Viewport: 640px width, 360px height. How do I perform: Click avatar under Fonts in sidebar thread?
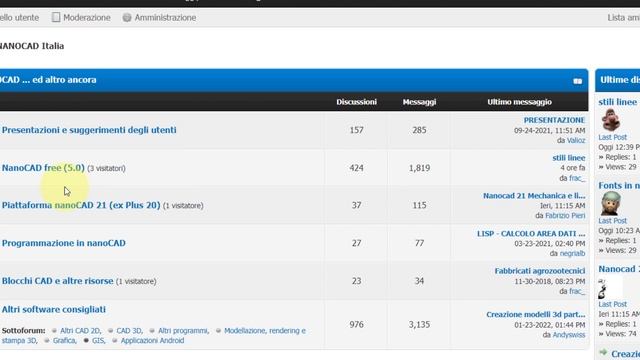click(611, 203)
